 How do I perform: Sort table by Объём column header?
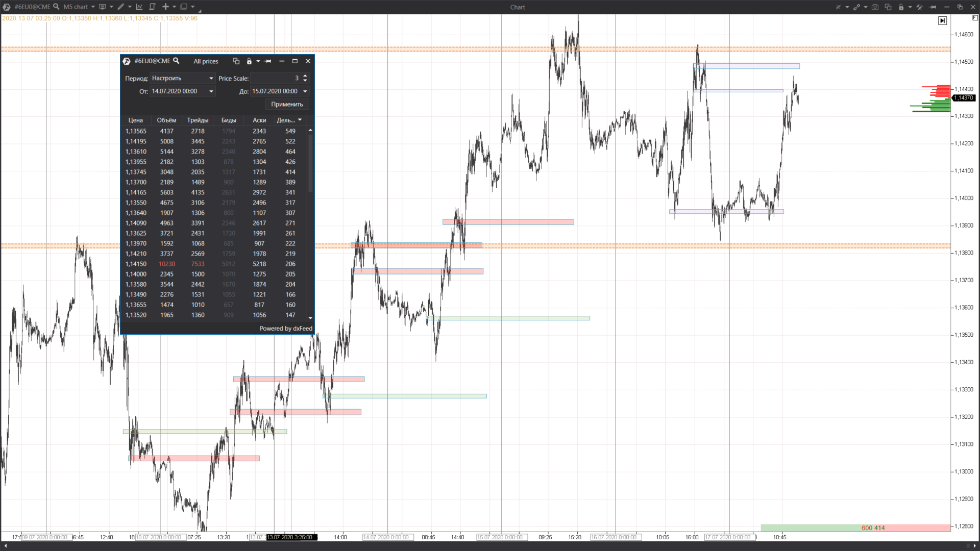coord(166,120)
